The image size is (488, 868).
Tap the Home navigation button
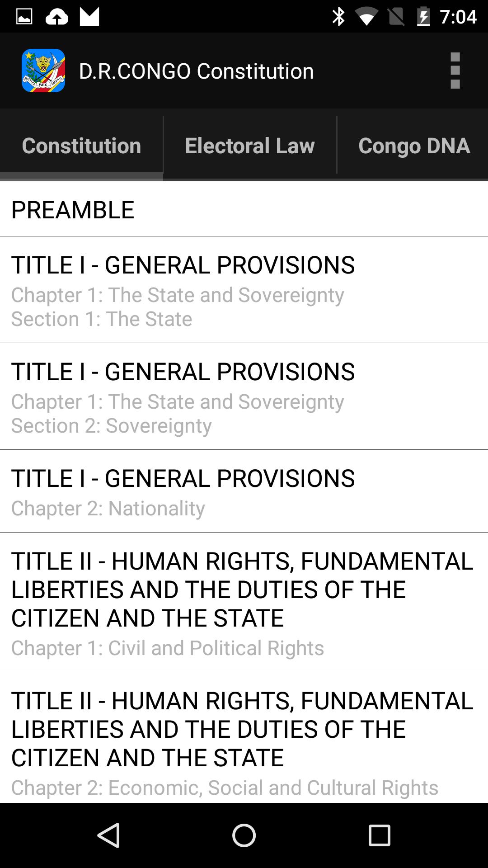(x=244, y=834)
